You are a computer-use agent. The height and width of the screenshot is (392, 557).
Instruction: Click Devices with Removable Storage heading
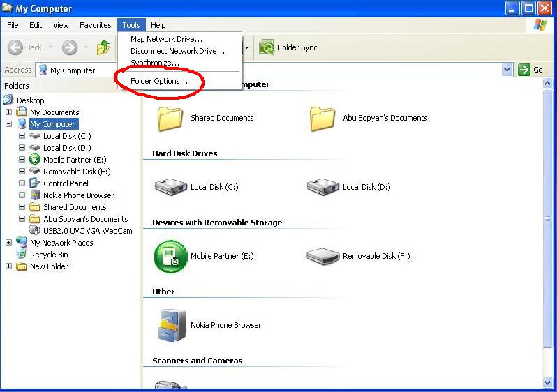[217, 223]
